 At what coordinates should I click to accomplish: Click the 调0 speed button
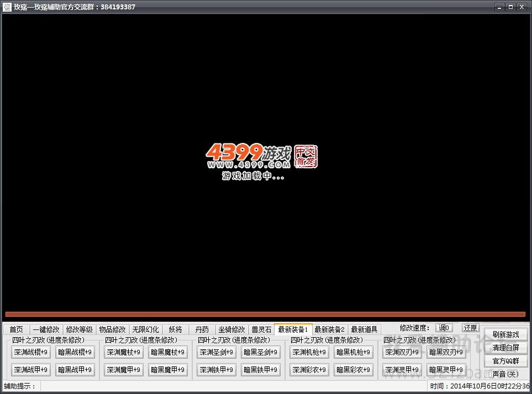coord(444,328)
